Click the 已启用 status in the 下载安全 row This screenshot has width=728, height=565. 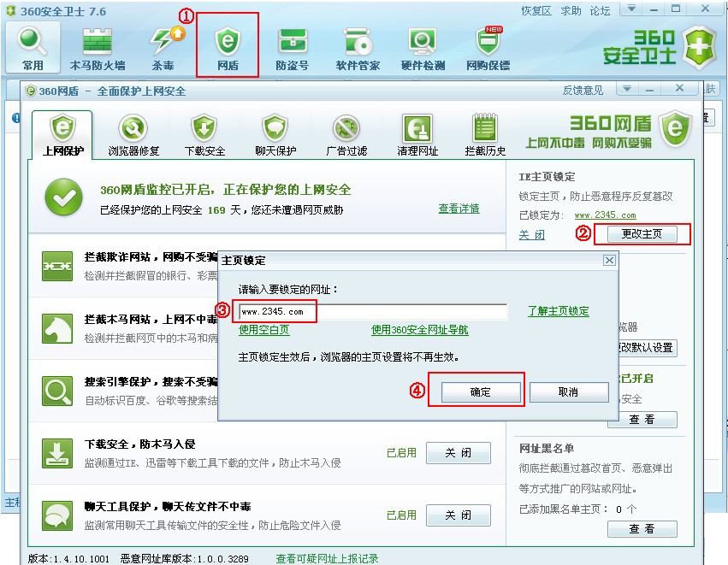[x=401, y=453]
